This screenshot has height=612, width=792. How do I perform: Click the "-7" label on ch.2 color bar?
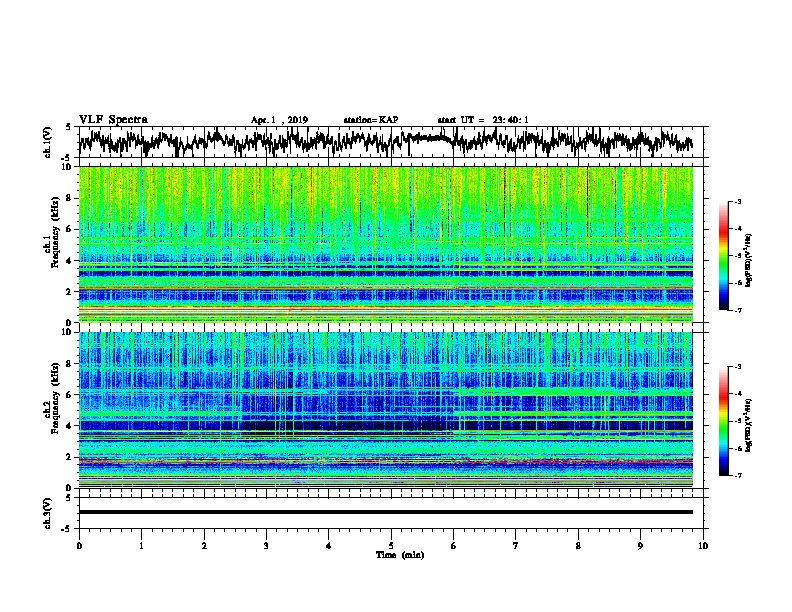point(737,476)
